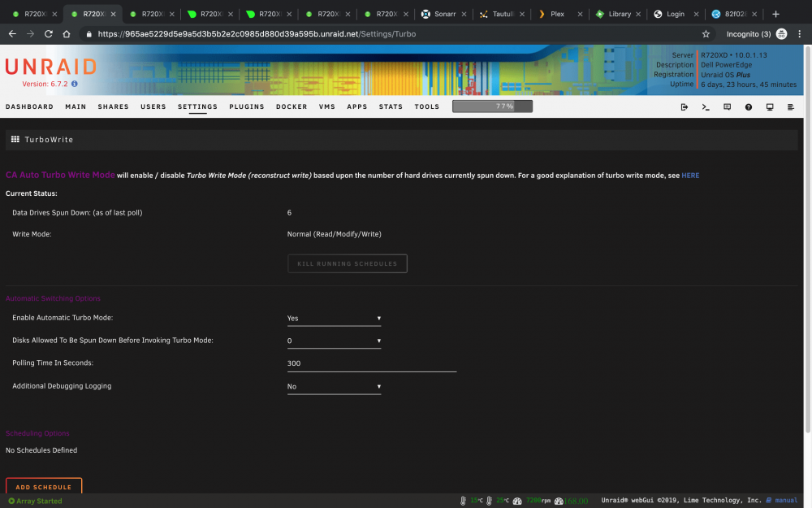The width and height of the screenshot is (812, 508).
Task: Click the browser back arrow
Action: click(12, 33)
